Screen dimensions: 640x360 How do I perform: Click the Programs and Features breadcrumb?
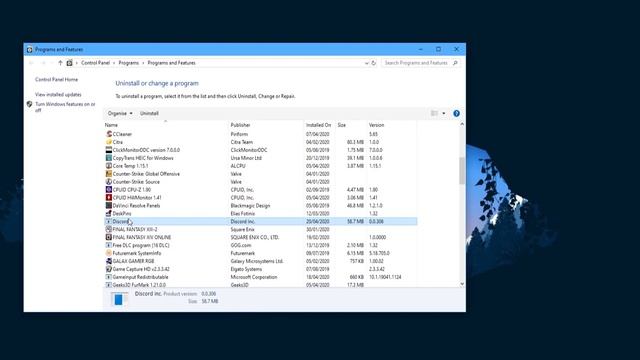(171, 63)
